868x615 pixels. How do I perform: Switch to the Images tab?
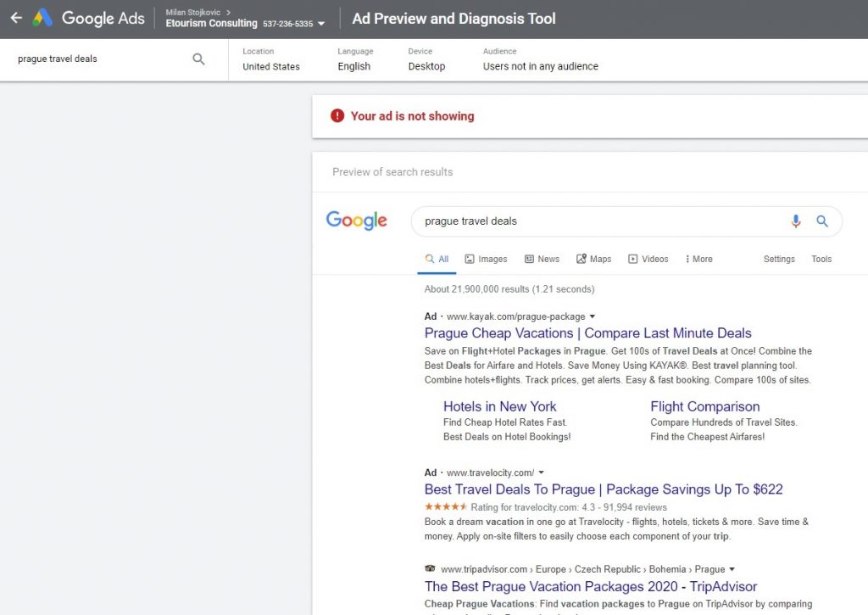tap(486, 259)
